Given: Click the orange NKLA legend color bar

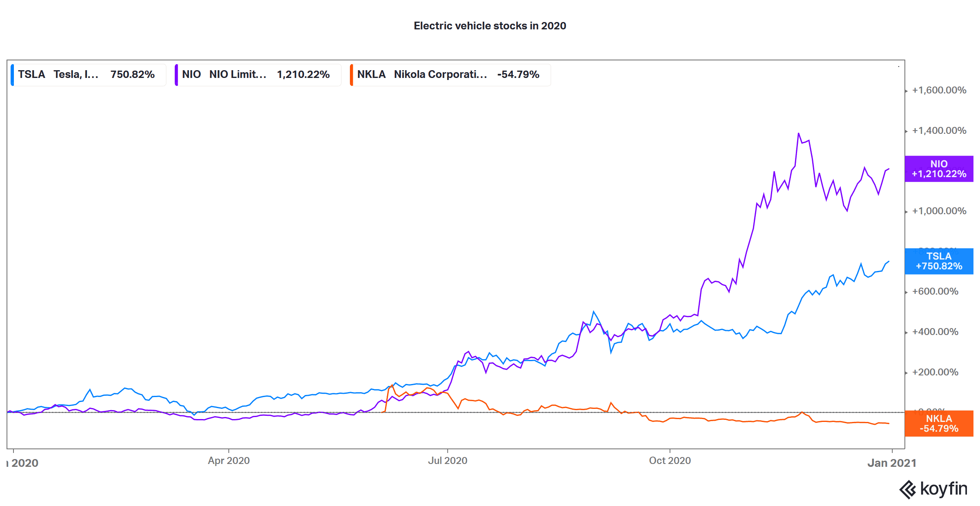Looking at the screenshot, I should pyautogui.click(x=352, y=75).
